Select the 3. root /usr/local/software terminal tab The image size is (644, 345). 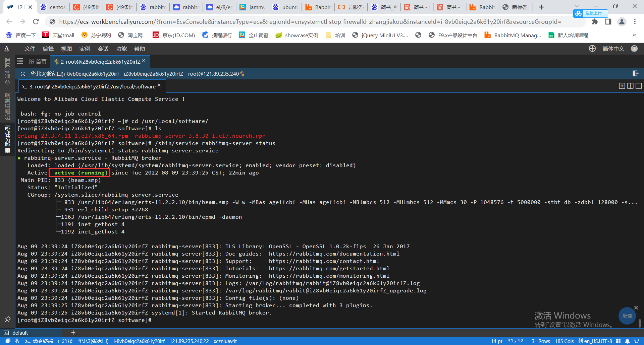click(x=92, y=86)
